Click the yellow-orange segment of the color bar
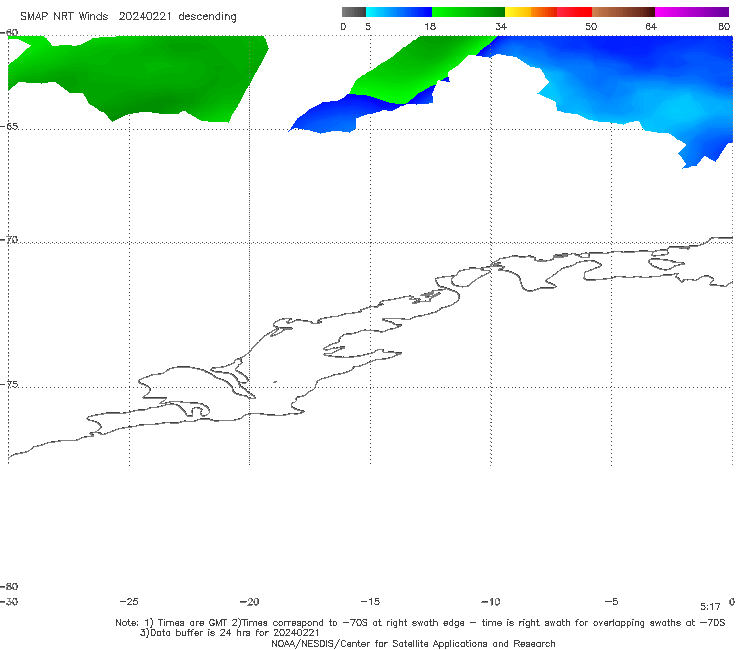This screenshot has width=740, height=650. click(531, 12)
